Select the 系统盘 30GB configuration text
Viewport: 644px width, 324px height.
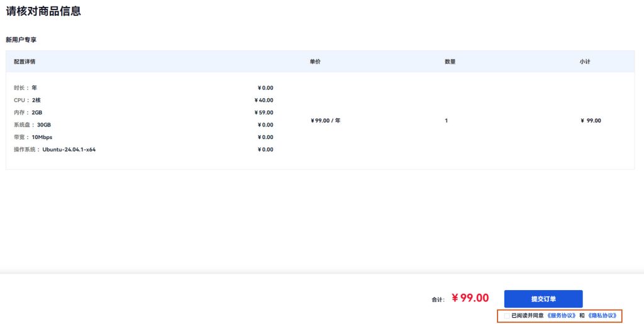click(32, 125)
